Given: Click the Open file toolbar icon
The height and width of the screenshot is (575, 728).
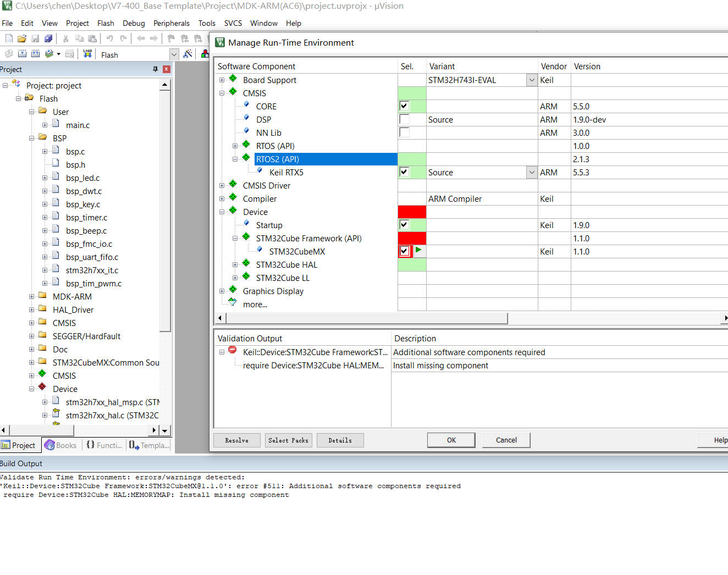Looking at the screenshot, I should tap(22, 38).
